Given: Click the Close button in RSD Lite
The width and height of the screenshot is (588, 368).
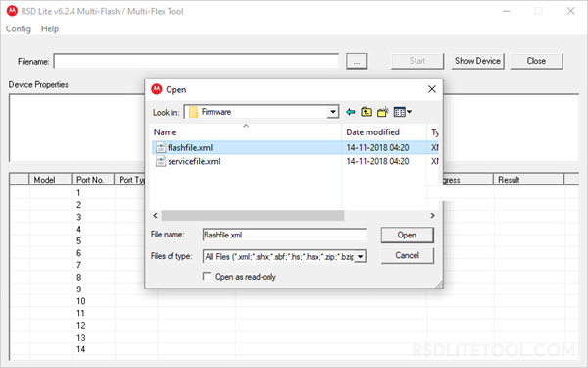Looking at the screenshot, I should point(536,61).
